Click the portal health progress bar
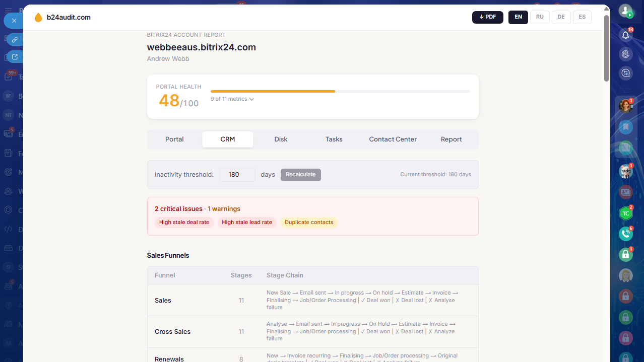This screenshot has width=644, height=362. point(340,91)
